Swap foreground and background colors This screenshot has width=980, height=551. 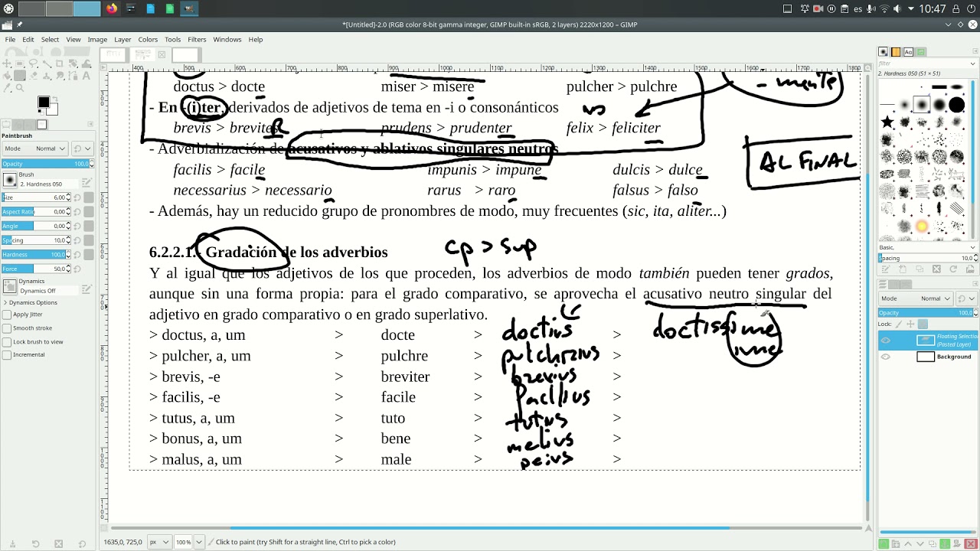tap(55, 99)
